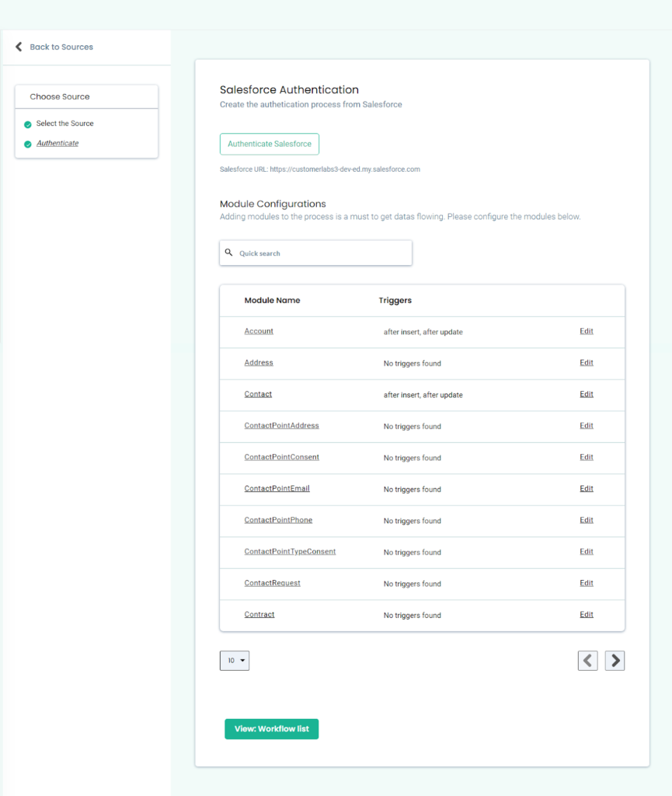Click No triggers found in the Contract row

413,616
